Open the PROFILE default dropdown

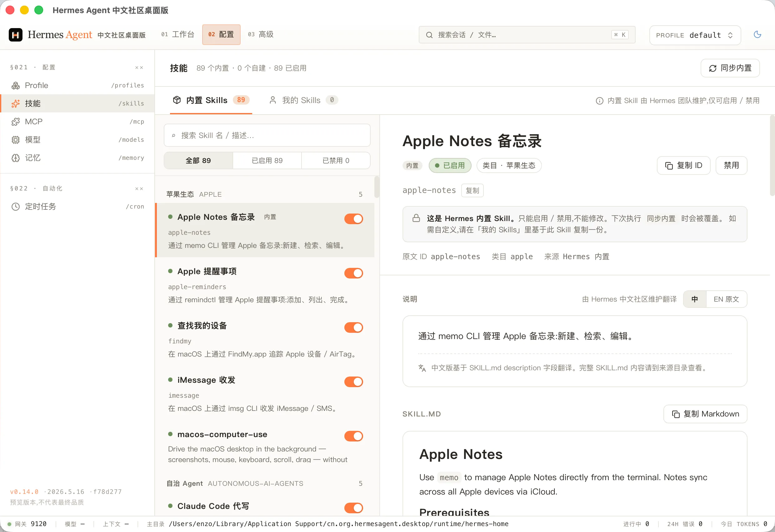[695, 35]
